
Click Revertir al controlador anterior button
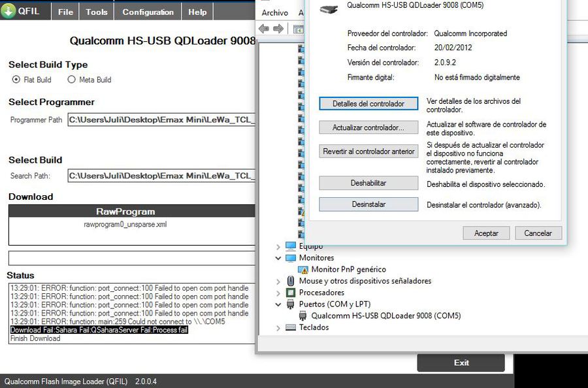point(368,152)
